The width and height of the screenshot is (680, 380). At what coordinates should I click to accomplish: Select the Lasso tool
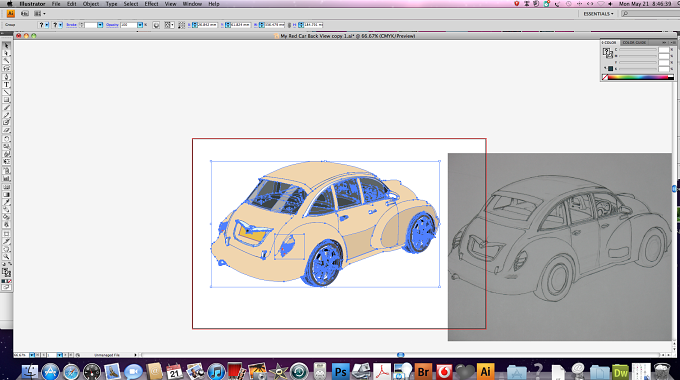[x=6, y=69]
